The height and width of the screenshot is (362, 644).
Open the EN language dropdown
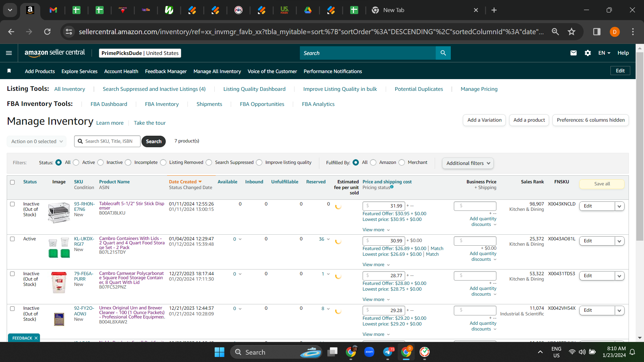(x=604, y=53)
